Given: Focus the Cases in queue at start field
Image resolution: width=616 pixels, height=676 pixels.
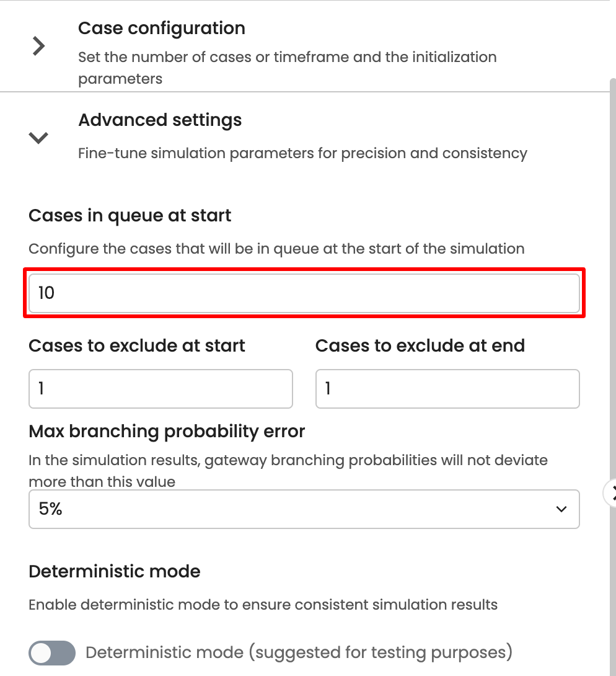Looking at the screenshot, I should click(x=304, y=293).
